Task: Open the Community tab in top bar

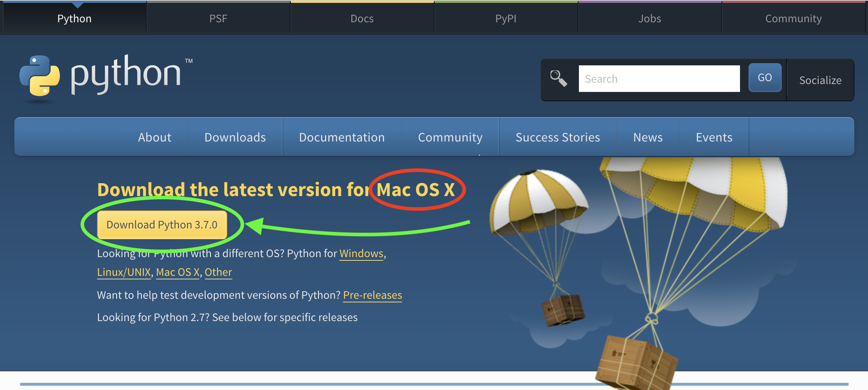Action: (x=794, y=18)
